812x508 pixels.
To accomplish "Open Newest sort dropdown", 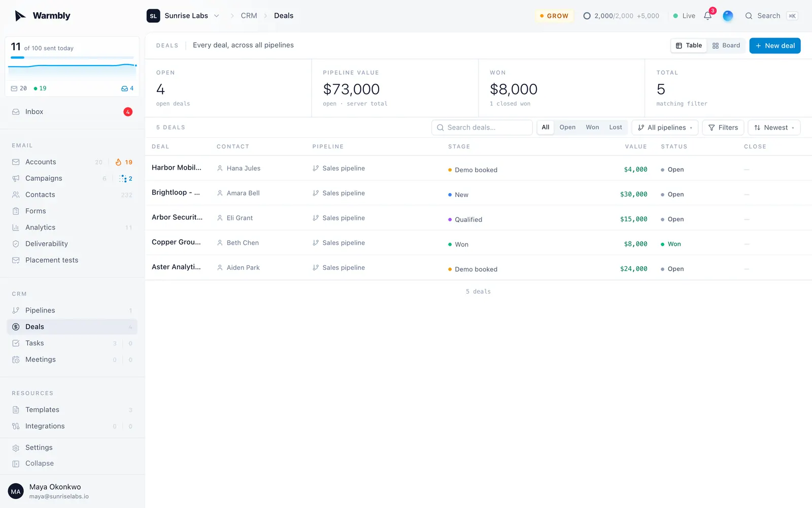I will pos(774,128).
